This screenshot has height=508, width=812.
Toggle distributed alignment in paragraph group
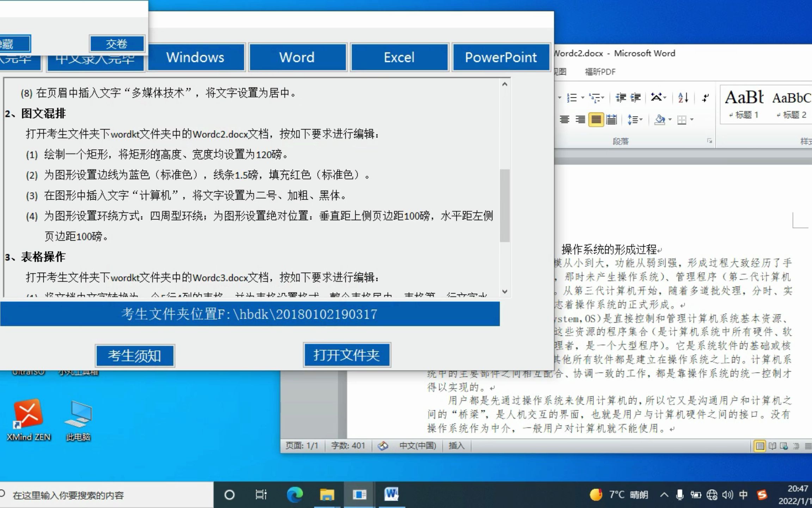[x=611, y=120]
